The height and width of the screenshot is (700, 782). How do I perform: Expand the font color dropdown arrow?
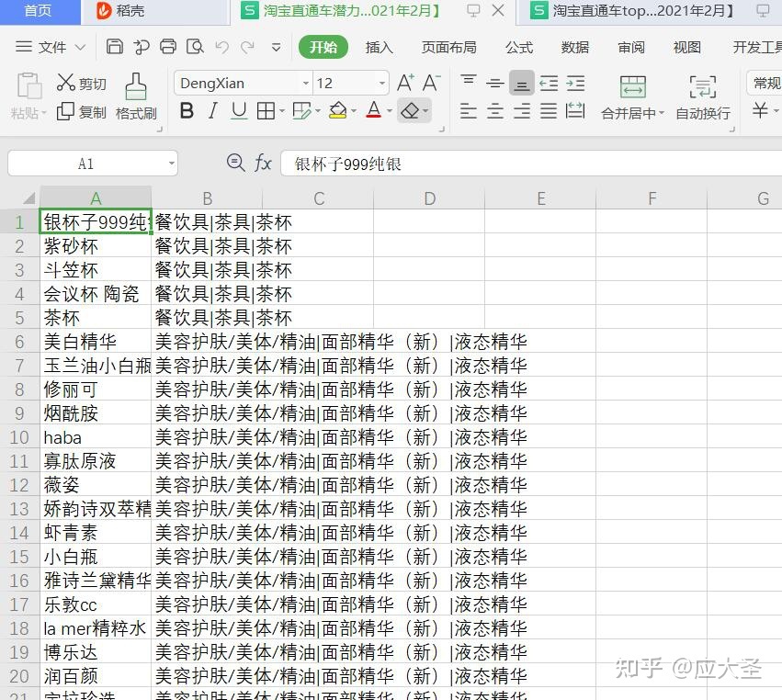(x=390, y=110)
